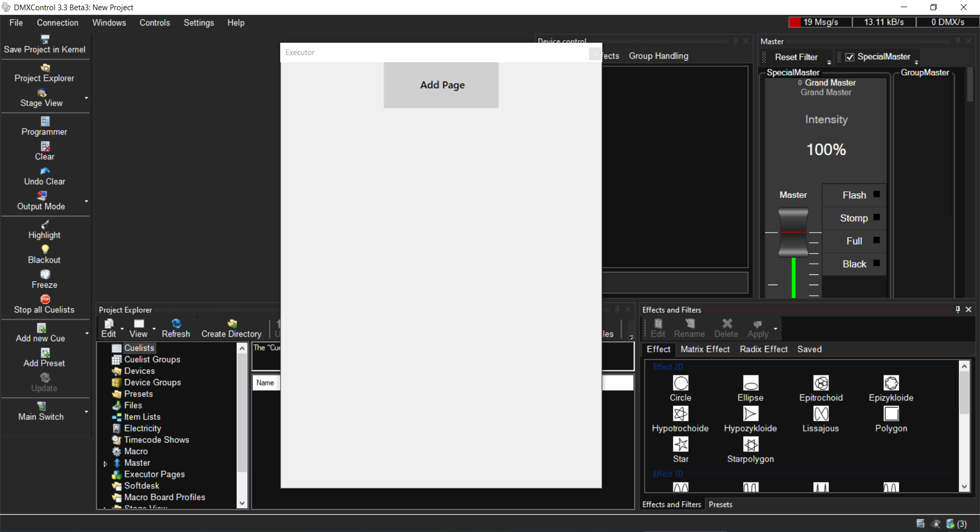
Task: Toggle the SpecialMaster checkbox
Action: coord(850,57)
